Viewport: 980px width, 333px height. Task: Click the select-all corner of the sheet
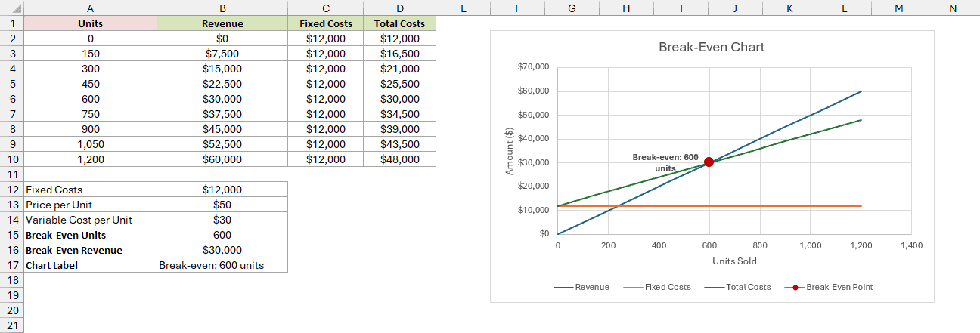(12, 8)
